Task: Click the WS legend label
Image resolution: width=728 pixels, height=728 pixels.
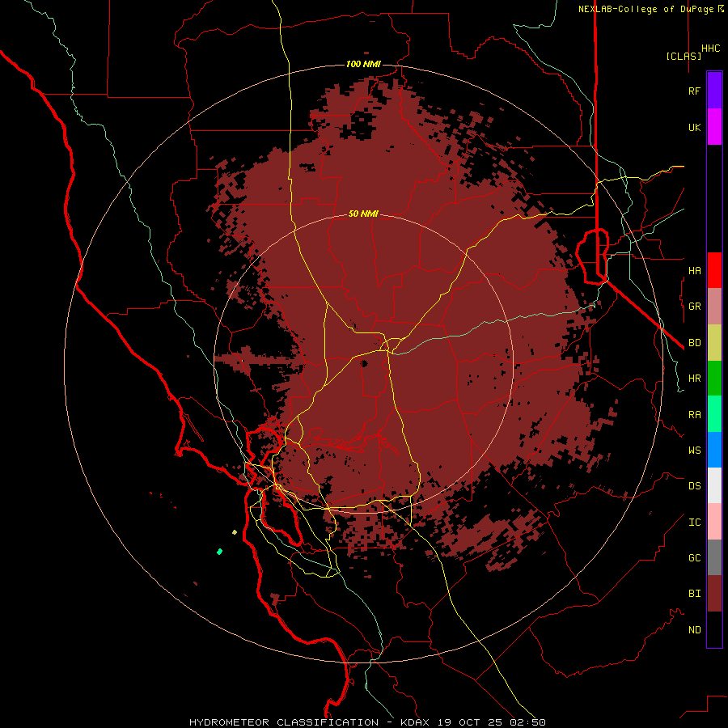Action: pos(695,451)
